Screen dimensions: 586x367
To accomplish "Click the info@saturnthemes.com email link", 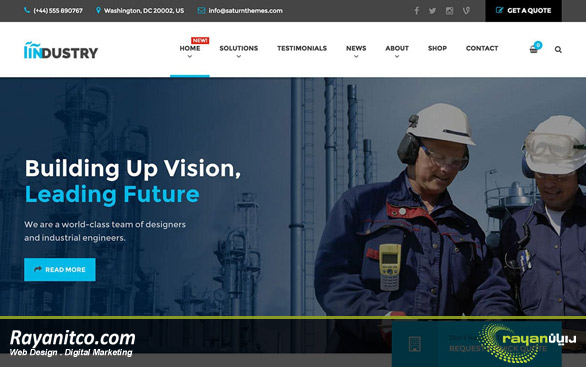I will click(x=246, y=11).
